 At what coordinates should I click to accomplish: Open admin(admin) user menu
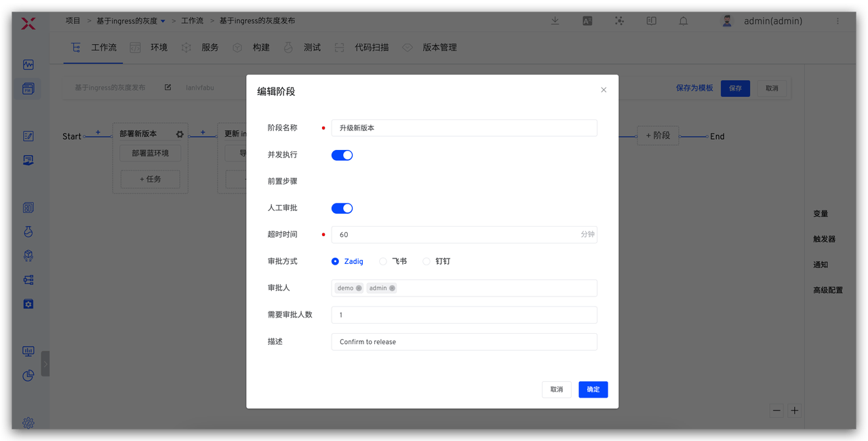pyautogui.click(x=772, y=21)
